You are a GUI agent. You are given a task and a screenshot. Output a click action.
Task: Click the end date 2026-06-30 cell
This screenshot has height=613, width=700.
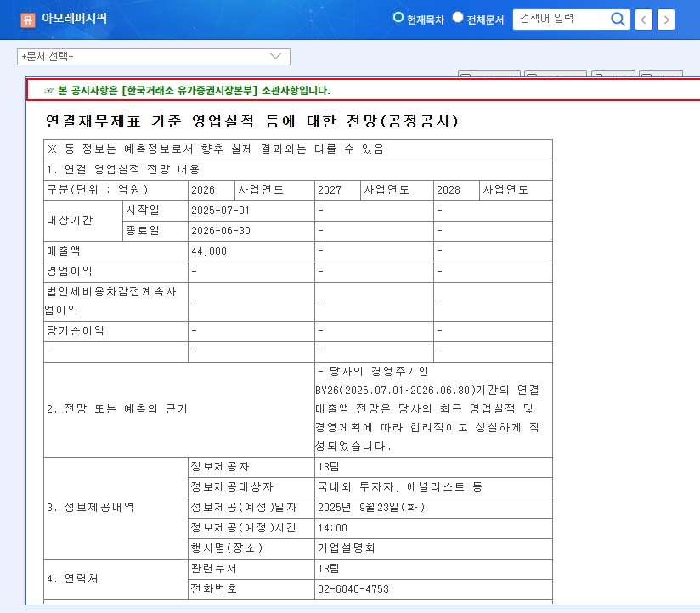pyautogui.click(x=251, y=231)
